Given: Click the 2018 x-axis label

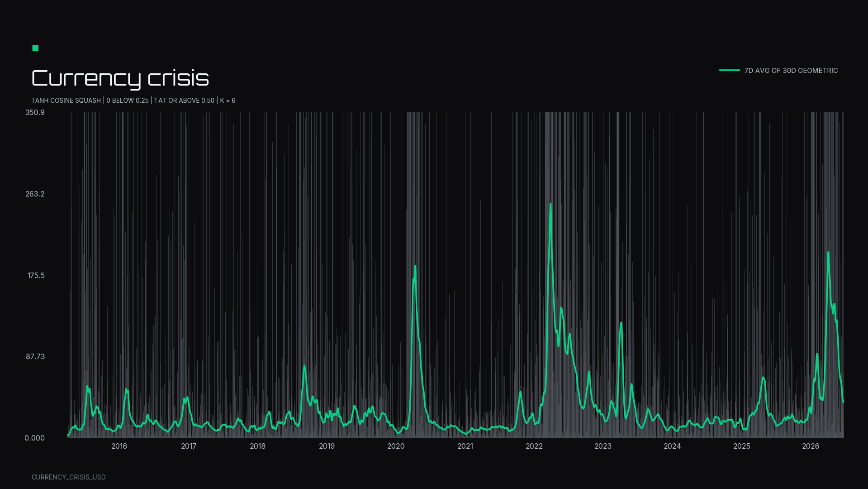Looking at the screenshot, I should click(x=258, y=446).
